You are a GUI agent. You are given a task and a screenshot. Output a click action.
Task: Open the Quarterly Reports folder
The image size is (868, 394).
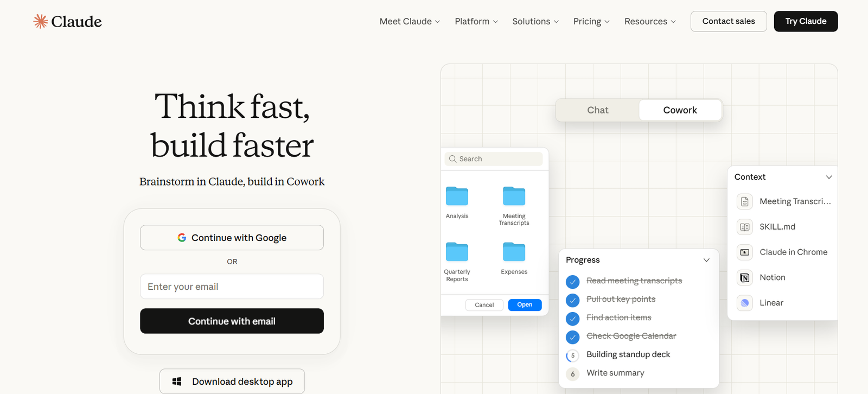(457, 252)
